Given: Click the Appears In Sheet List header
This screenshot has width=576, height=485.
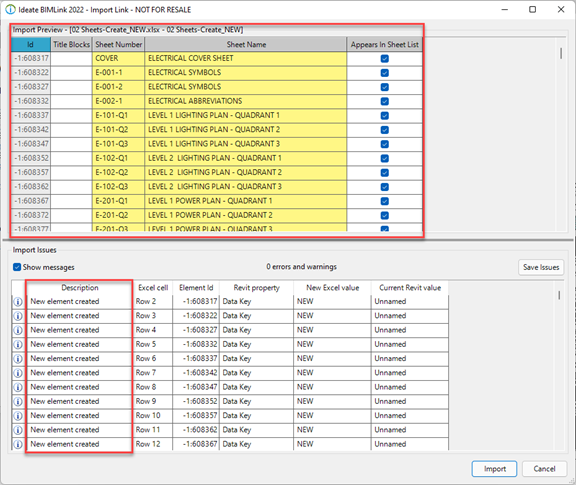Looking at the screenshot, I should [385, 44].
